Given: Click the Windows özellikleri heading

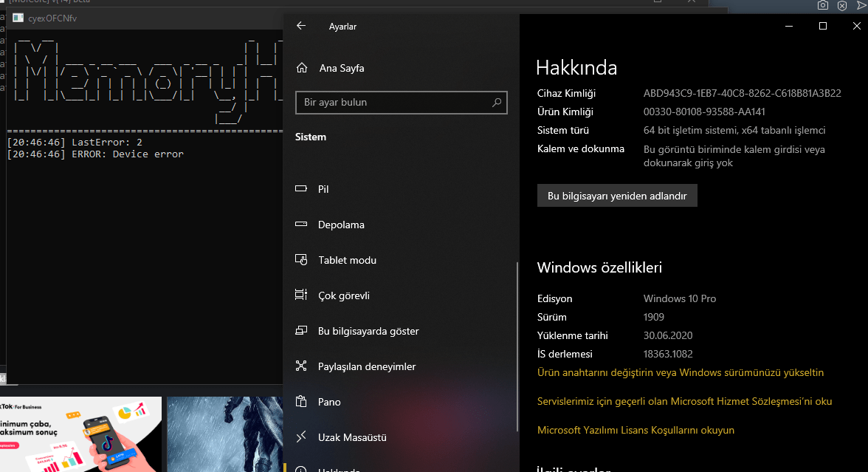Looking at the screenshot, I should click(x=599, y=267).
